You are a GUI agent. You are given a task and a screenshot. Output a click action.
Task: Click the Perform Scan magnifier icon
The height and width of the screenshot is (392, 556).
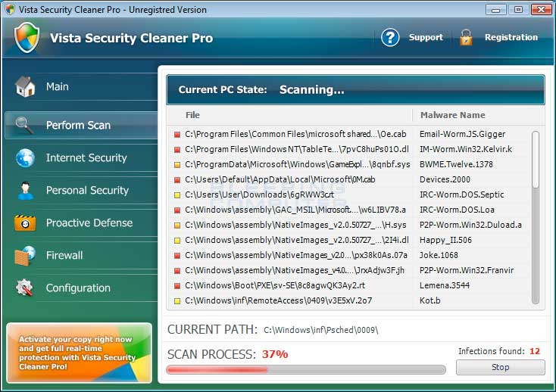(x=24, y=125)
